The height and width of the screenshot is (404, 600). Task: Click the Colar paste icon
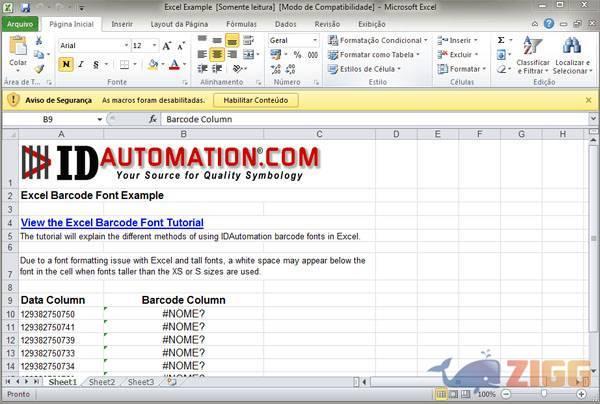click(18, 46)
